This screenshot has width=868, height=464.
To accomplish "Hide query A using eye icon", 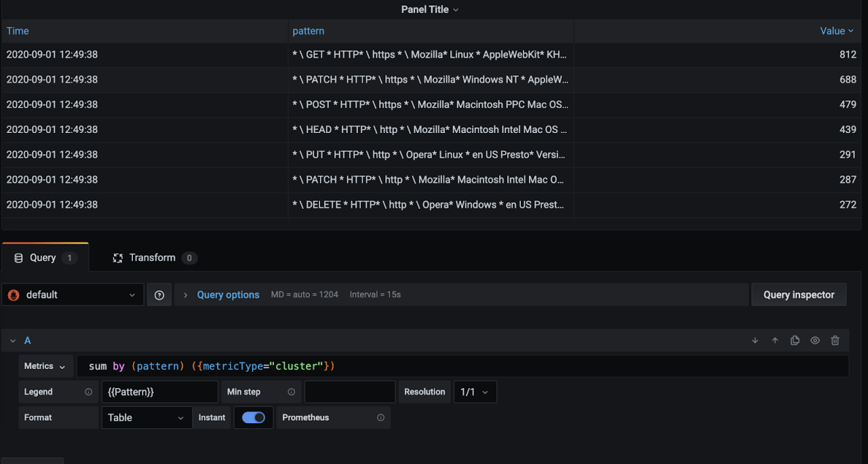I will point(815,341).
